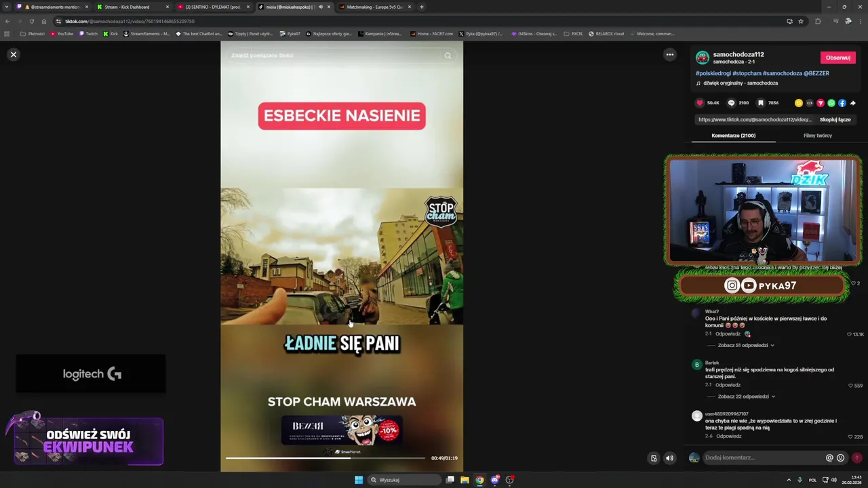Bookmark this page with star icon
Screen dimensions: 868x488
[x=801, y=21]
